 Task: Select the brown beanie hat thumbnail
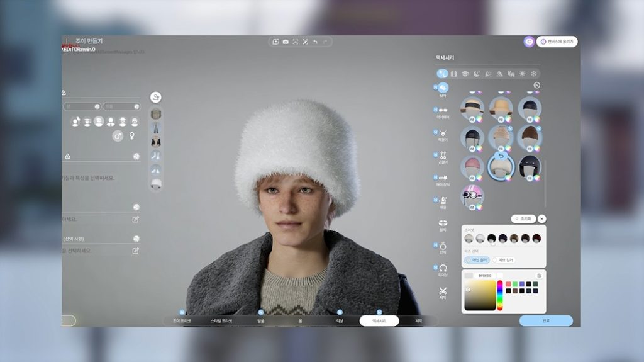[x=530, y=138]
